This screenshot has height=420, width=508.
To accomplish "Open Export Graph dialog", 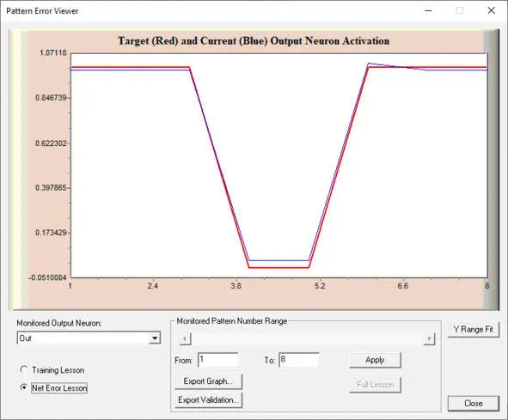I will 208,381.
